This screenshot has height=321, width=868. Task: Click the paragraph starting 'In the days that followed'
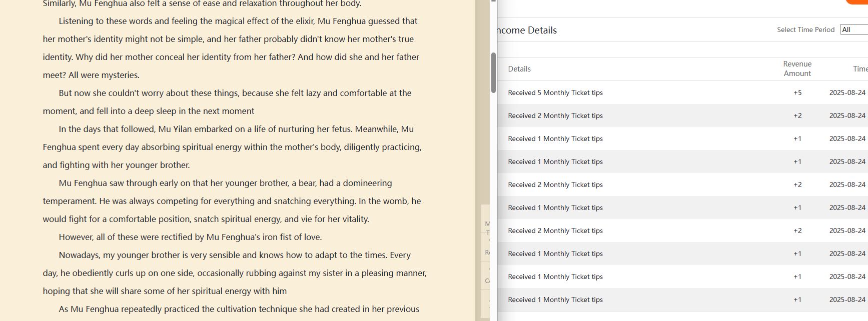pos(232,147)
